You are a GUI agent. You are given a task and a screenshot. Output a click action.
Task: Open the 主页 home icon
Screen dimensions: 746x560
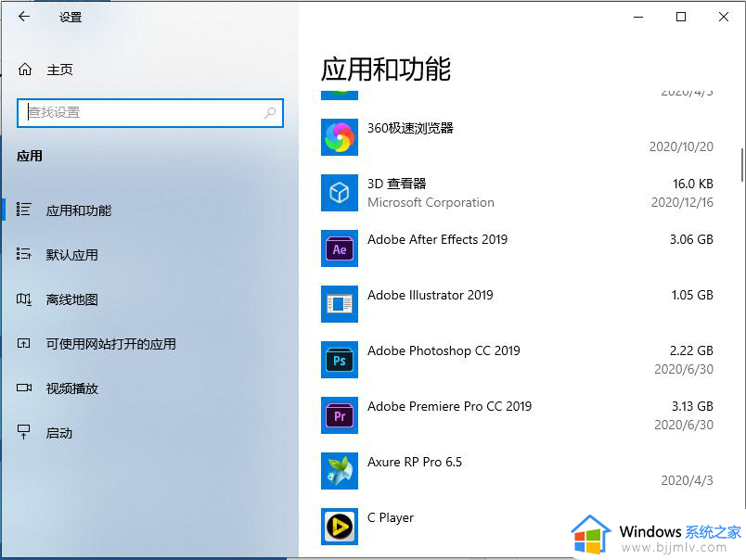[x=25, y=70]
